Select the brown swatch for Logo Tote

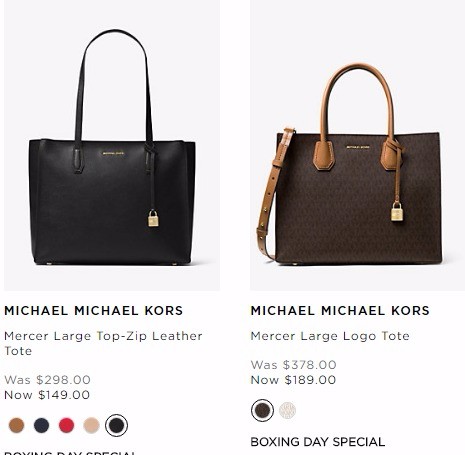click(x=262, y=410)
